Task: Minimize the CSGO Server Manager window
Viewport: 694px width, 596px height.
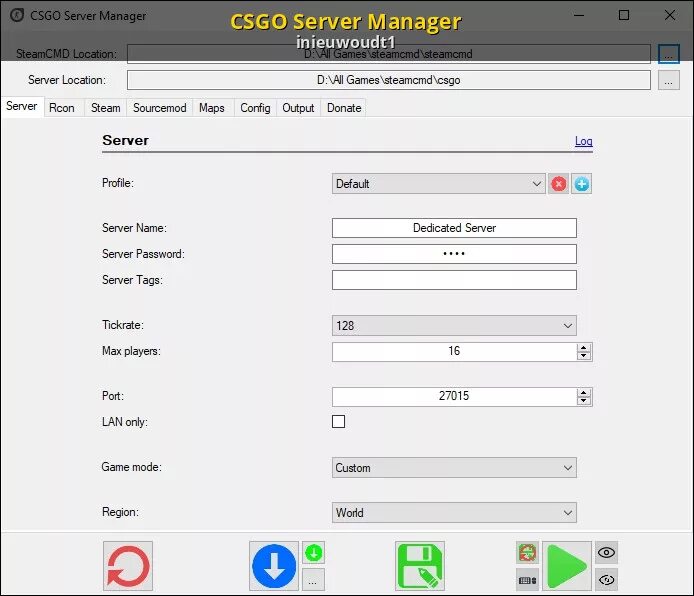Action: [x=578, y=15]
